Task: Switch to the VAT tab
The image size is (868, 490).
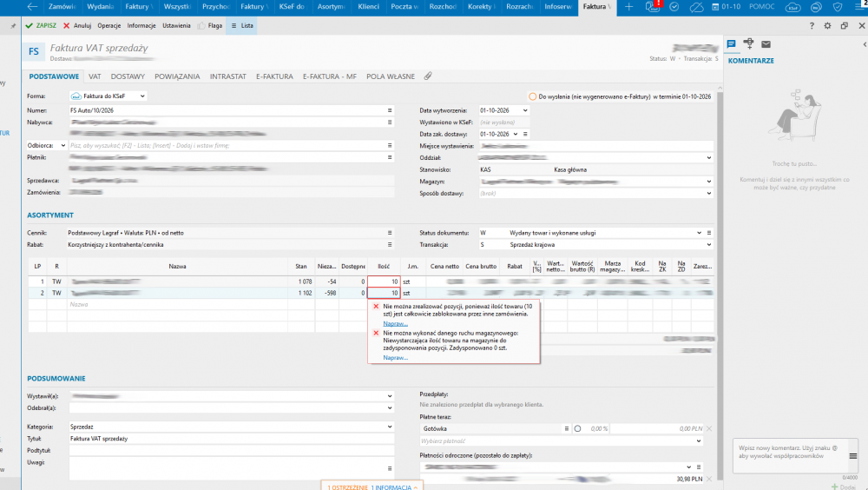Action: [95, 76]
